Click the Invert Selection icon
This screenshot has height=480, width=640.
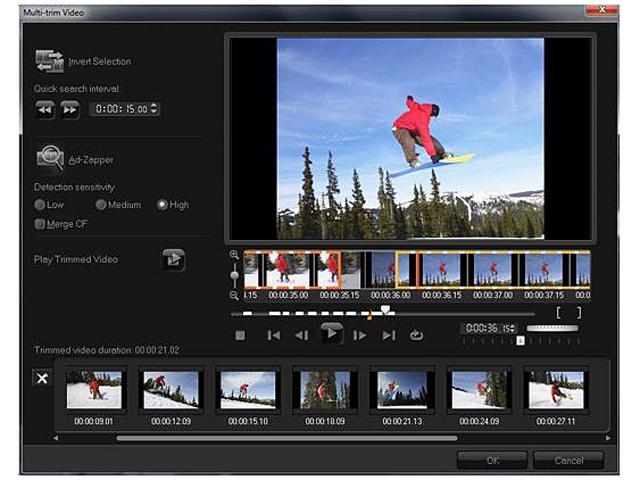pyautogui.click(x=49, y=61)
